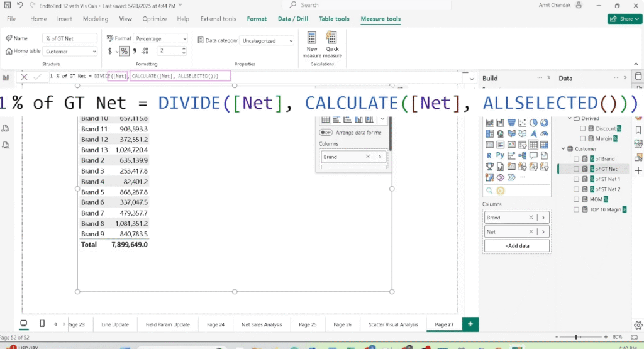Open Bookmarks pane from right rail
Viewport: 644px width, 349px height.
638,131
